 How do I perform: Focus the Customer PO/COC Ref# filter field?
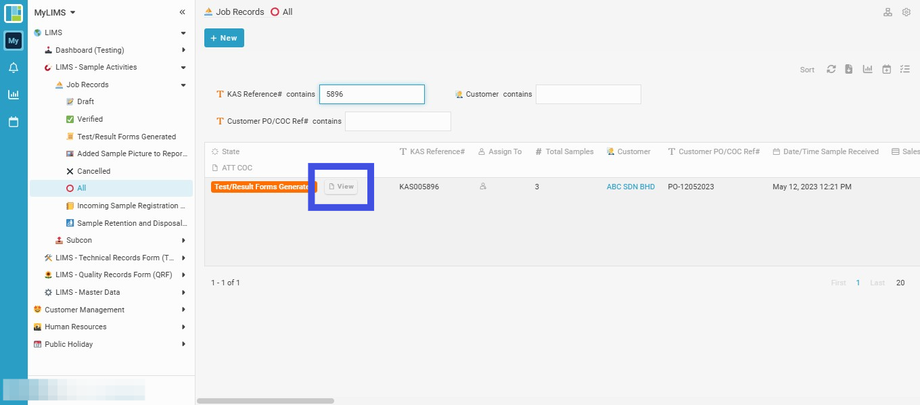(398, 122)
